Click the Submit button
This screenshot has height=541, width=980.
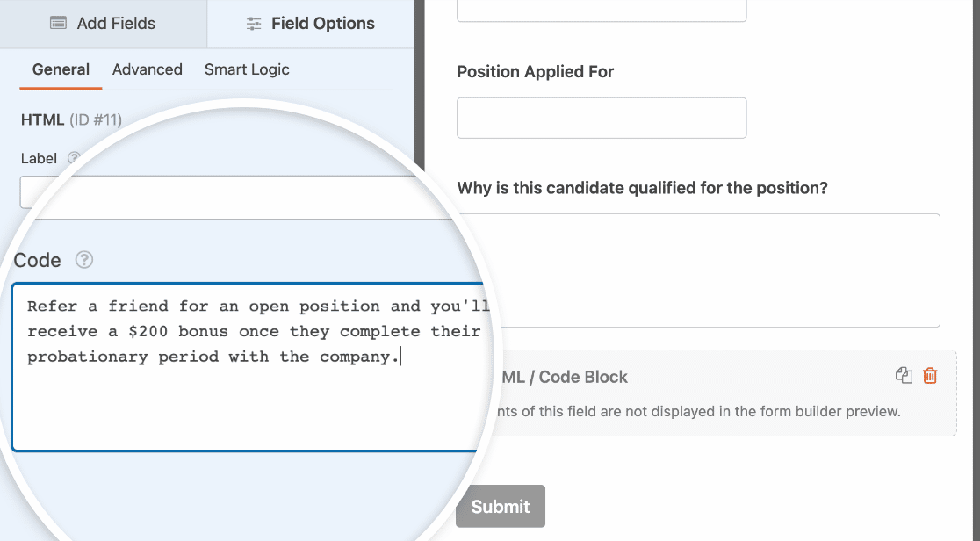500,506
